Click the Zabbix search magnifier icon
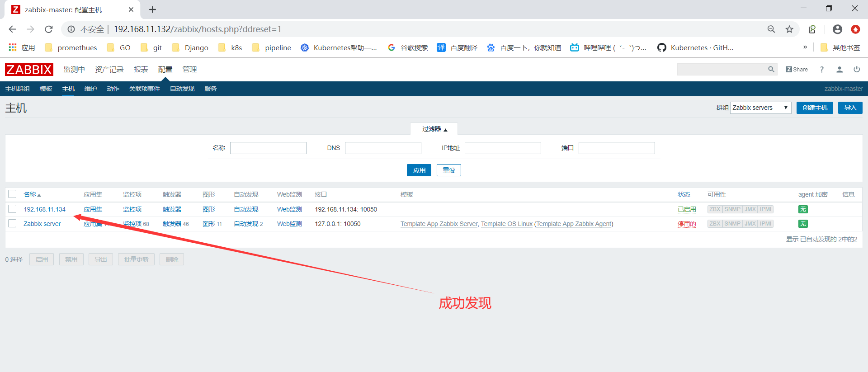The height and width of the screenshot is (372, 868). [x=771, y=69]
